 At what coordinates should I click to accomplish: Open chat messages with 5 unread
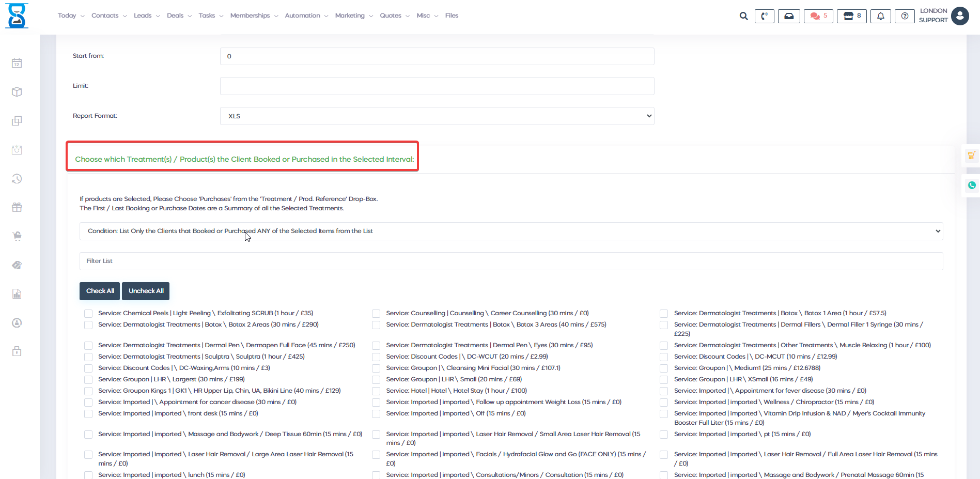pyautogui.click(x=818, y=16)
